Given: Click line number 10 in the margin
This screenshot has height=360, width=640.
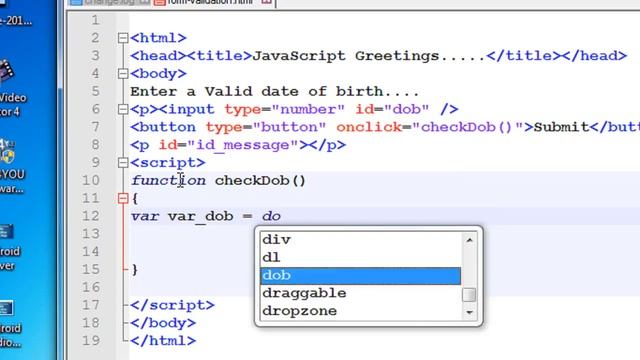Looking at the screenshot, I should (x=91, y=180).
